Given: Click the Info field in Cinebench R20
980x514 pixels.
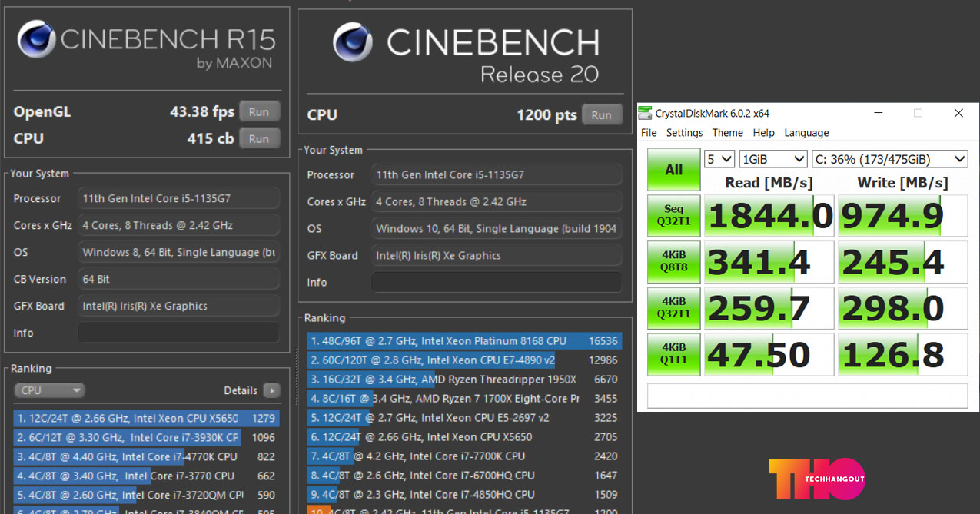Looking at the screenshot, I should tap(497, 282).
